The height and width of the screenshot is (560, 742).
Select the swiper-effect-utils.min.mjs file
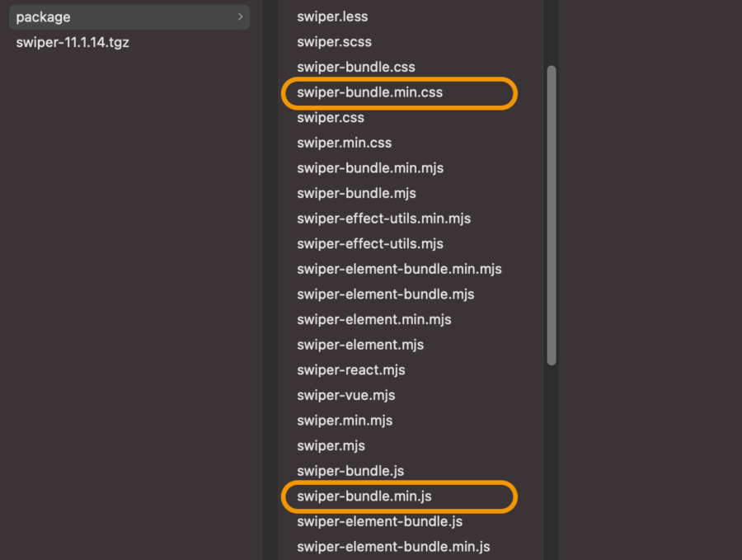click(383, 219)
